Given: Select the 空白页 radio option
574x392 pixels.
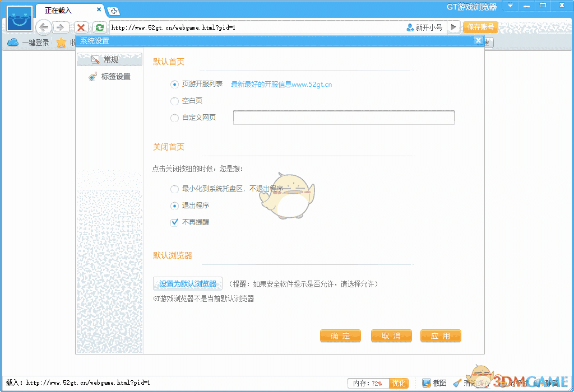Looking at the screenshot, I should pyautogui.click(x=174, y=101).
